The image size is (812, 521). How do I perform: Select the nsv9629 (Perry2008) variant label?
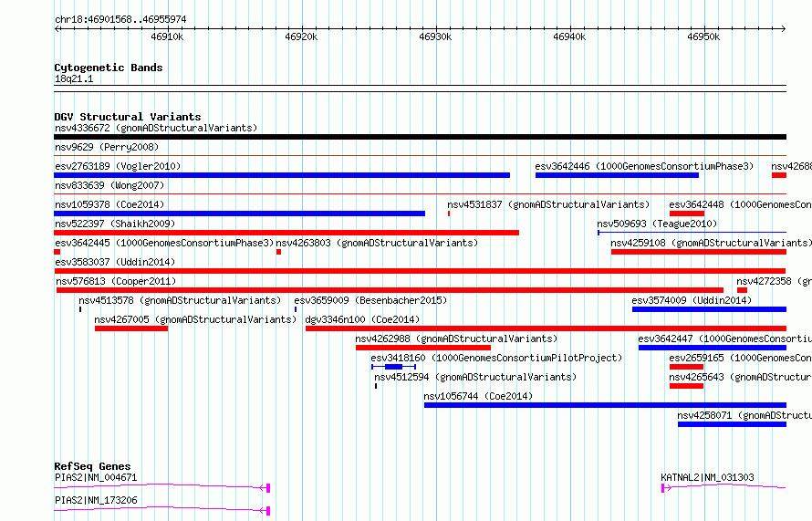107,147
